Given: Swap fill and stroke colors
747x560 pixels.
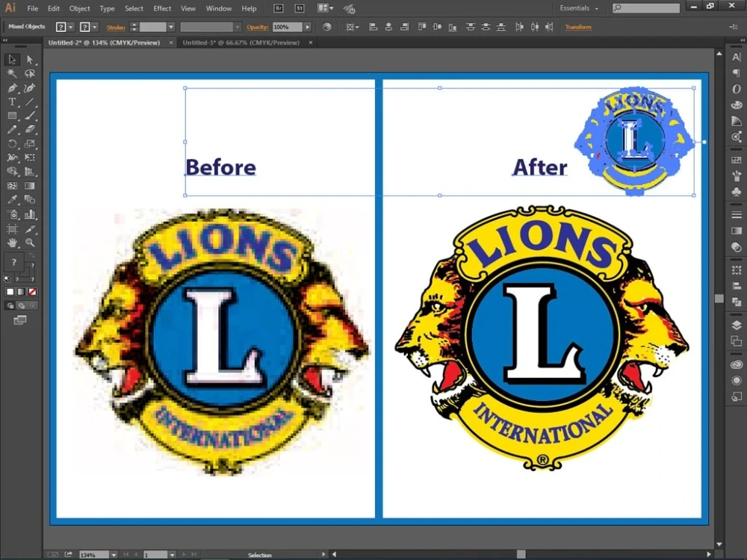Looking at the screenshot, I should tap(31, 257).
